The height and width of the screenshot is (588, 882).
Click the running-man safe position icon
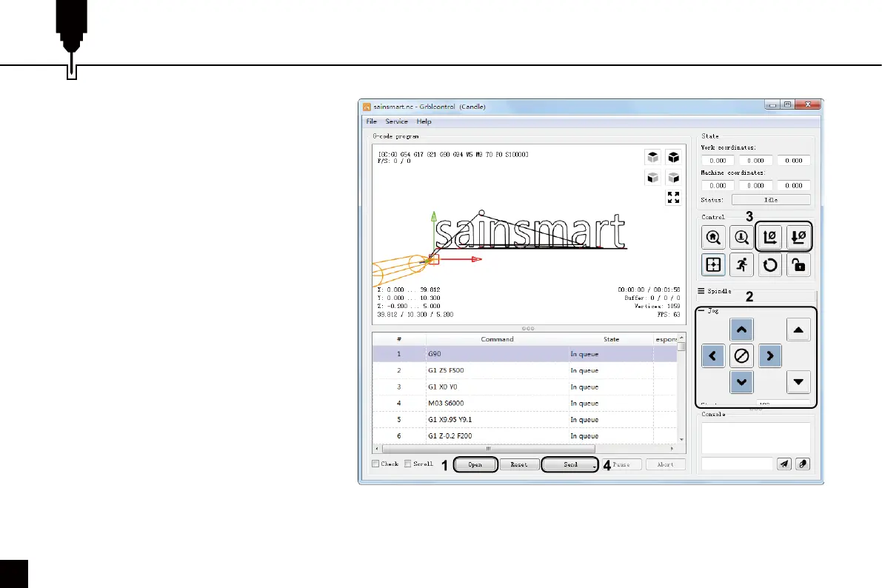pos(741,265)
